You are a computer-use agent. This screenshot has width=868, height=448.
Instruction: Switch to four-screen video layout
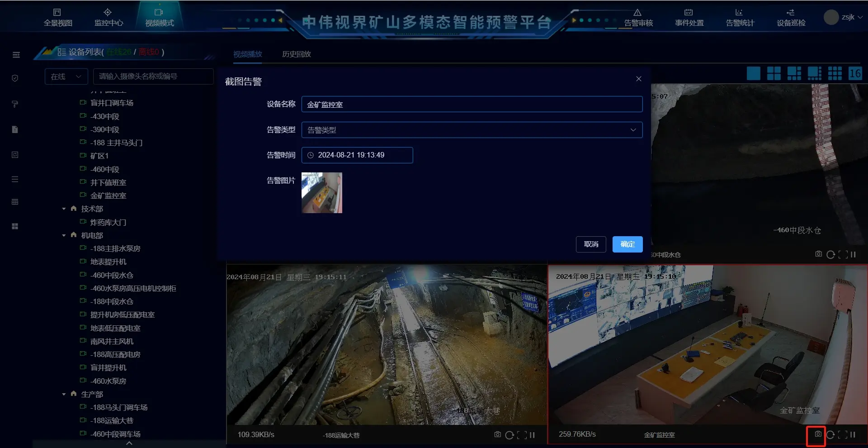774,73
